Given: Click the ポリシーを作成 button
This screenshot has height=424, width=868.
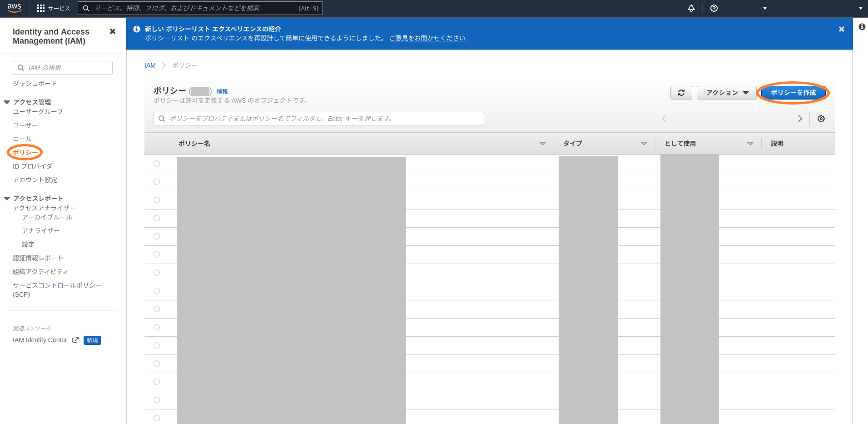Looking at the screenshot, I should pos(793,93).
